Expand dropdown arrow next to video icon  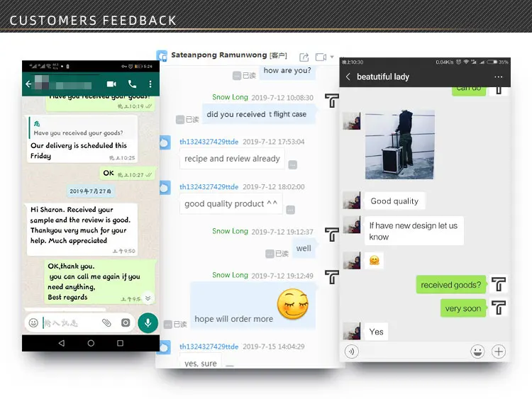pyautogui.click(x=332, y=57)
